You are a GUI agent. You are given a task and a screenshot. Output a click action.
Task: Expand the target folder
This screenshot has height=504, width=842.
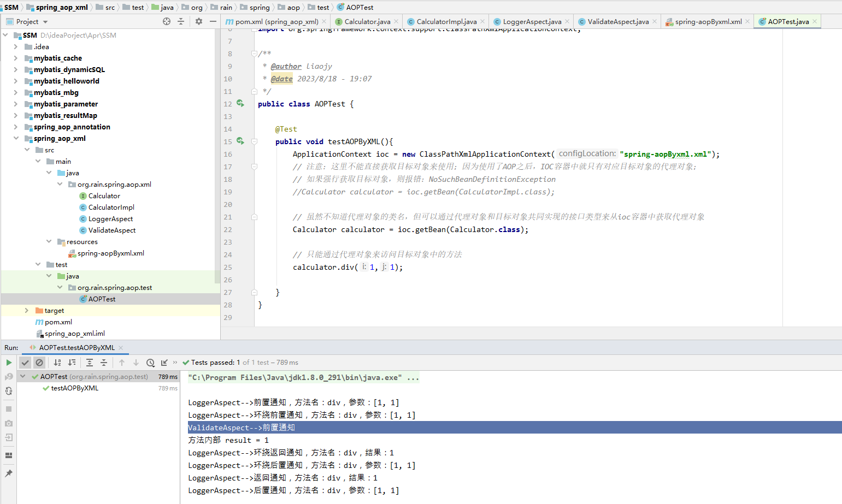[27, 311]
